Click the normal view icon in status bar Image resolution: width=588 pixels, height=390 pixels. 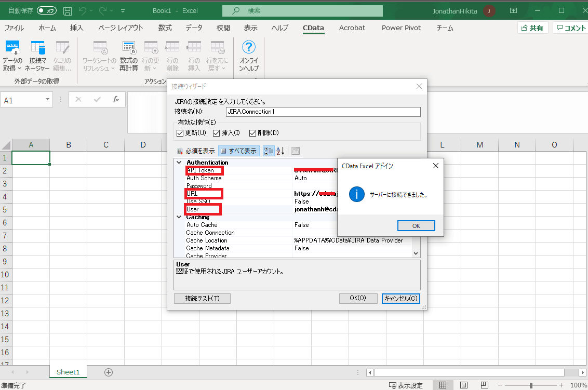point(443,385)
